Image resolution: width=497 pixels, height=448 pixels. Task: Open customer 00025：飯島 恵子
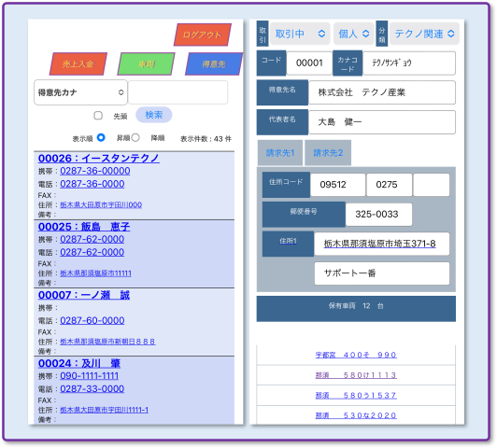tap(84, 227)
